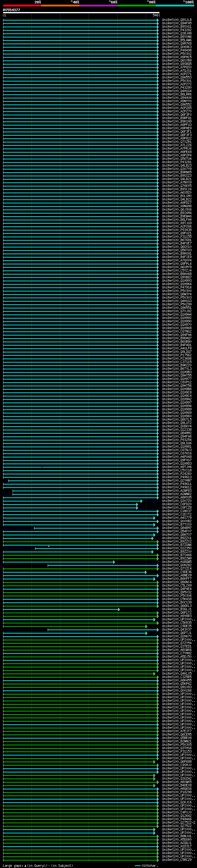Image resolution: width=197 pixels, height=868 pixels.
Task: Select hit label UniRef100_Q86NI4
Action: click(x=177, y=582)
